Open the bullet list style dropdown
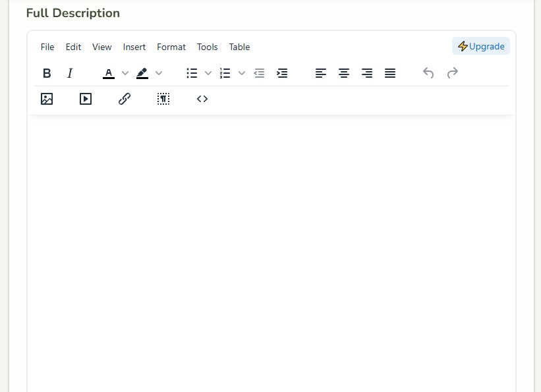Screen dimensions: 541x392 click(208, 73)
